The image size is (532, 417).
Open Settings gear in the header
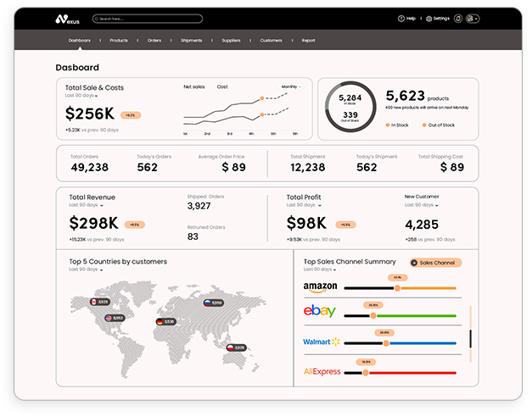[438, 19]
